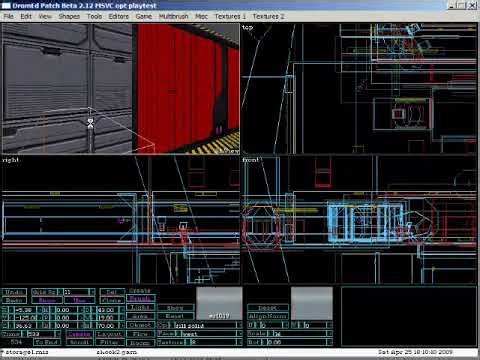Open the File menu
Screen dimensions: 480x360
tap(8, 16)
